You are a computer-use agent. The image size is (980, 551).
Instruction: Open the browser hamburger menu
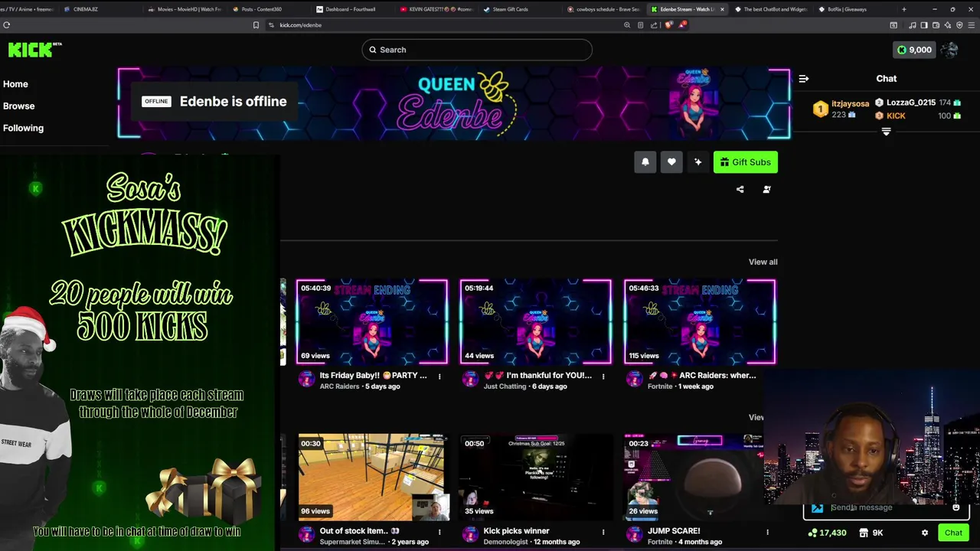[972, 24]
